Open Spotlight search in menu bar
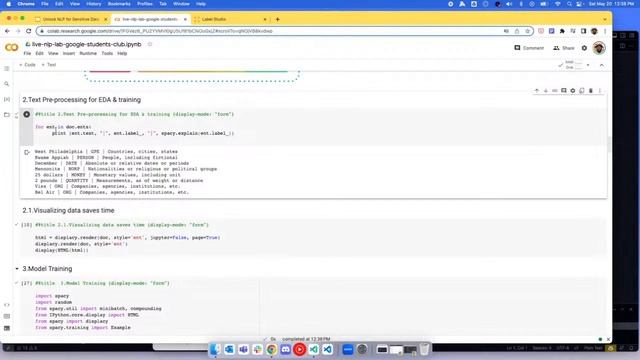 (569, 4)
